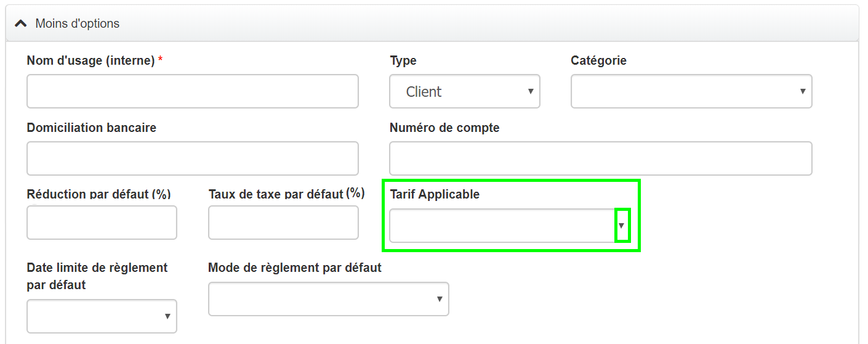Click the "Catégorie" label text
Viewport: 868px width, 344px height.
click(598, 60)
